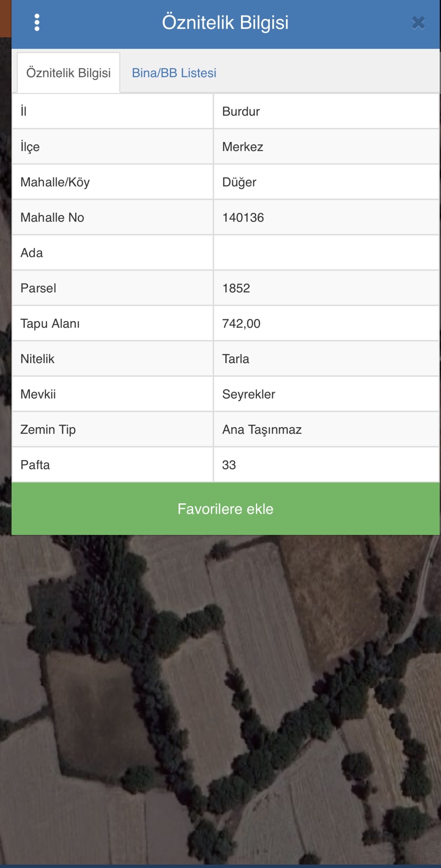The height and width of the screenshot is (868, 441).
Task: Click the Pafta value 33
Action: tap(229, 465)
